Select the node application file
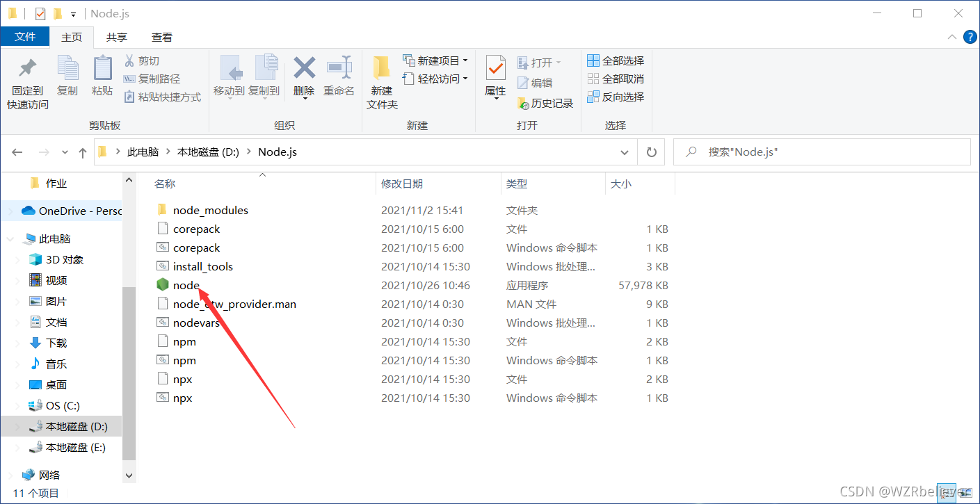 [186, 286]
